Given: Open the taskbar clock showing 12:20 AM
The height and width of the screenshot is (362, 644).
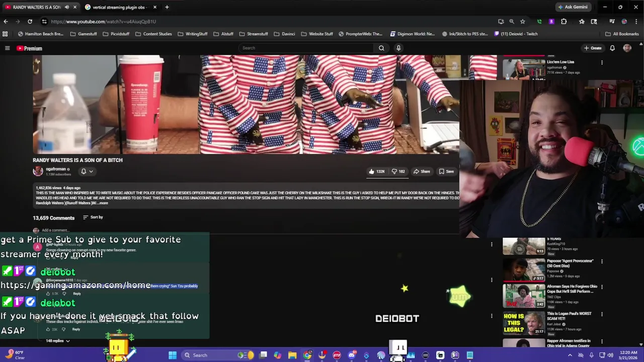Looking at the screenshot, I should tap(629, 355).
